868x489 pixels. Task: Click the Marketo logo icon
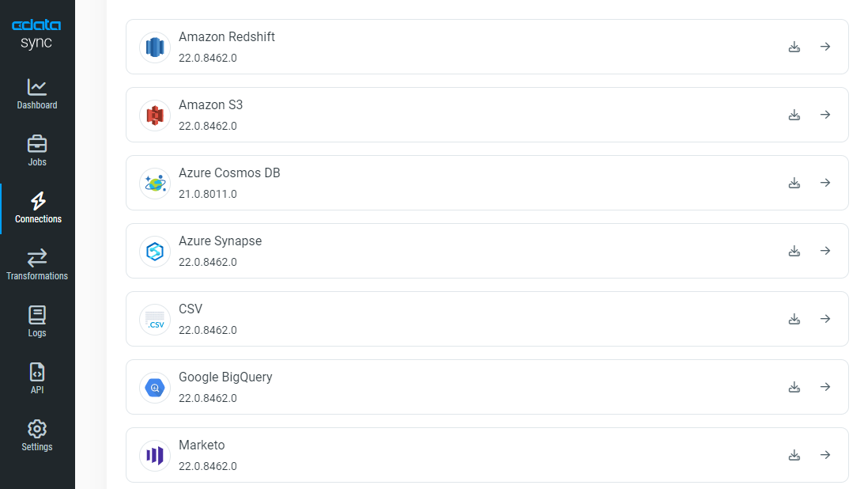click(155, 456)
